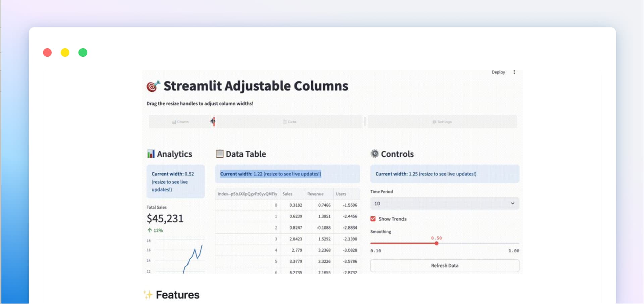Click the bar chart icon next to Analytics
This screenshot has width=644, height=304.
pos(151,154)
